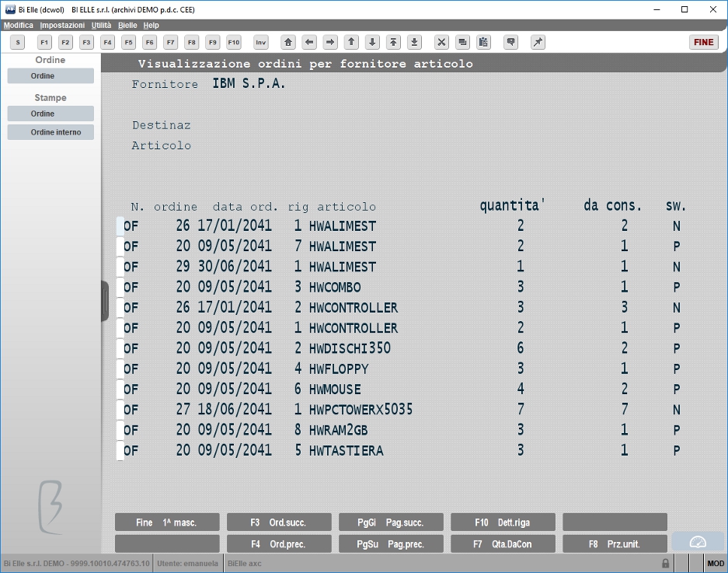Click the plain down arrow toolbar icon
Image resolution: width=728 pixels, height=573 pixels.
click(x=372, y=42)
